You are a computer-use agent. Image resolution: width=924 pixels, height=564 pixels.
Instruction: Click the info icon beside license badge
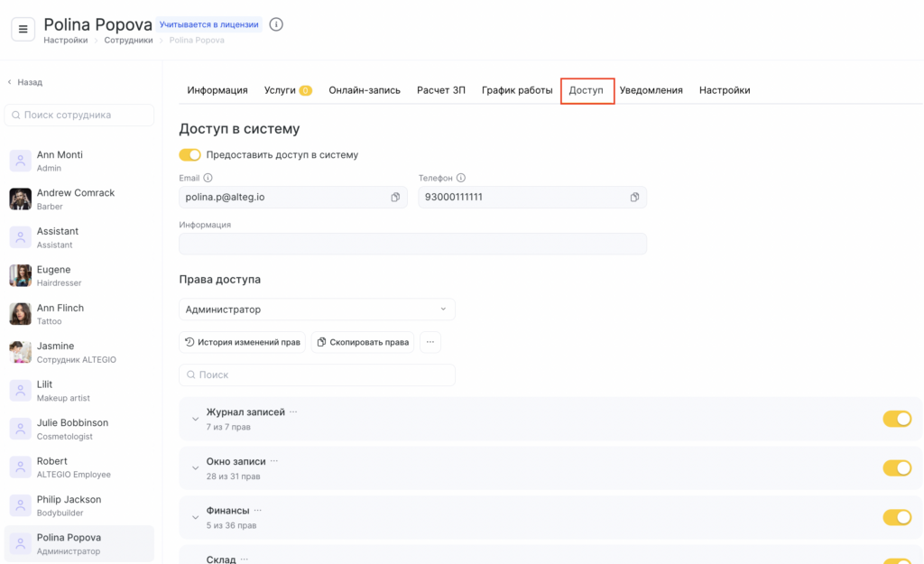276,24
